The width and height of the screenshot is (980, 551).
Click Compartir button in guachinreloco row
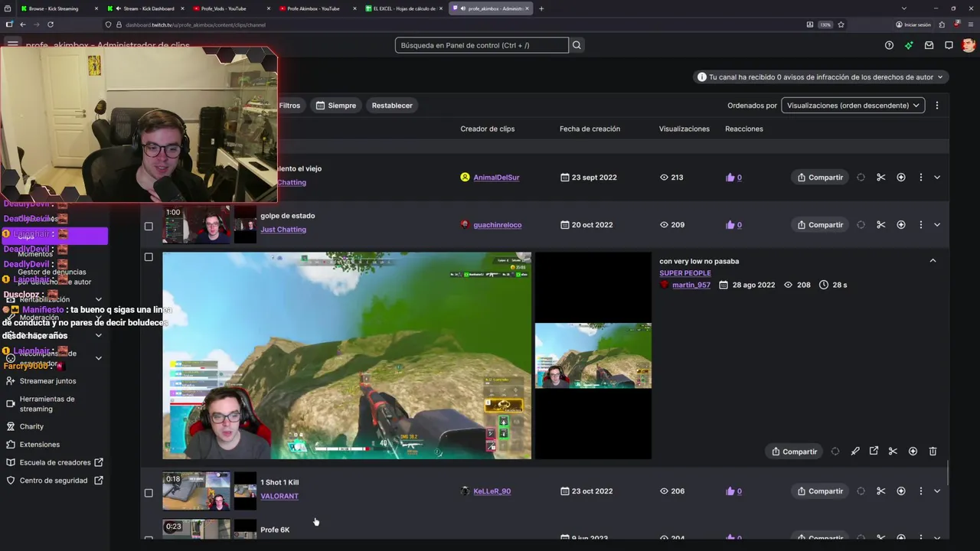[x=820, y=225]
